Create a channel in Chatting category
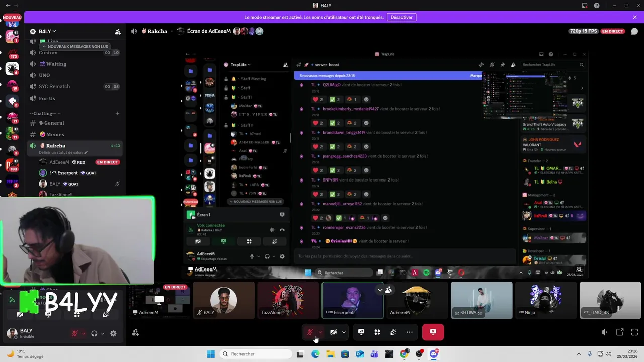The width and height of the screenshot is (644, 362). (117, 114)
